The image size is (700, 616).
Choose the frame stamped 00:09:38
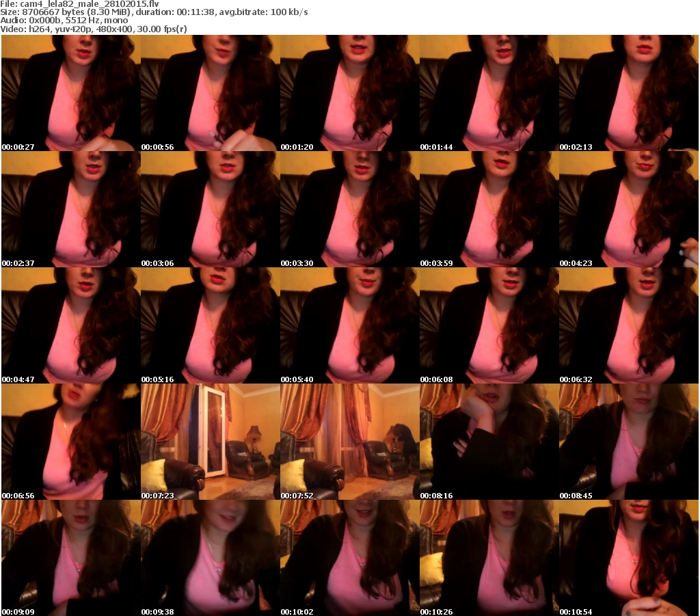pos(211,558)
